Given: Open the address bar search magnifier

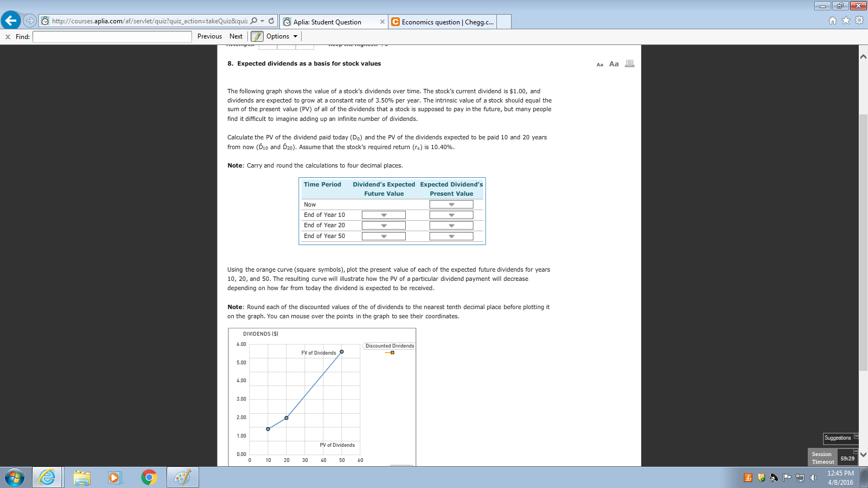Looking at the screenshot, I should [254, 21].
